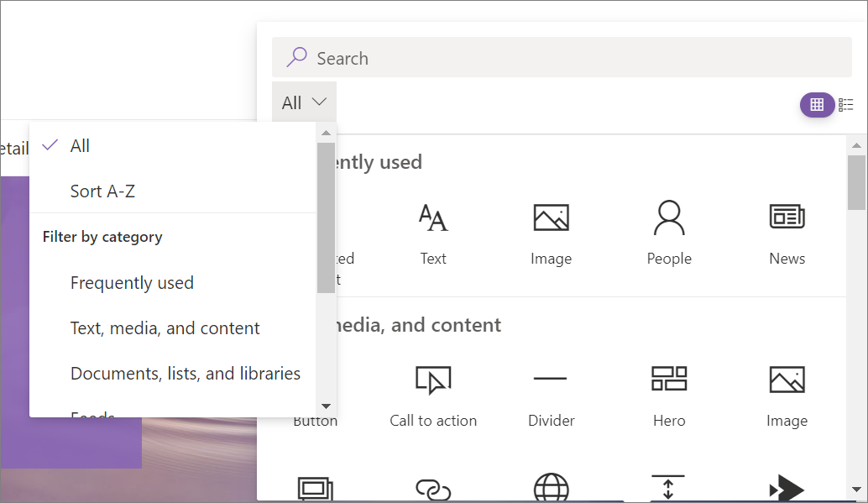The height and width of the screenshot is (503, 868).
Task: Select the Text web part icon
Action: click(x=433, y=218)
